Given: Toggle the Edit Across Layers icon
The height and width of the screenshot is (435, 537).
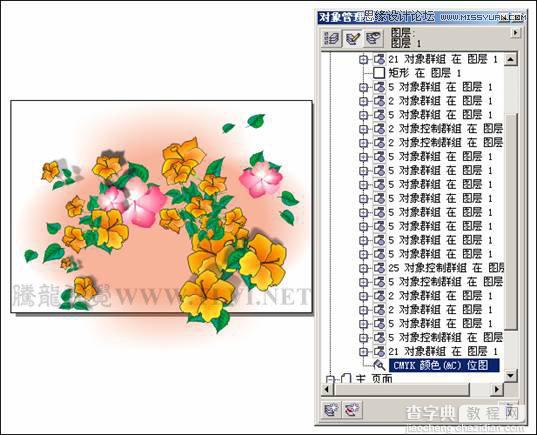Looking at the screenshot, I should (353, 38).
